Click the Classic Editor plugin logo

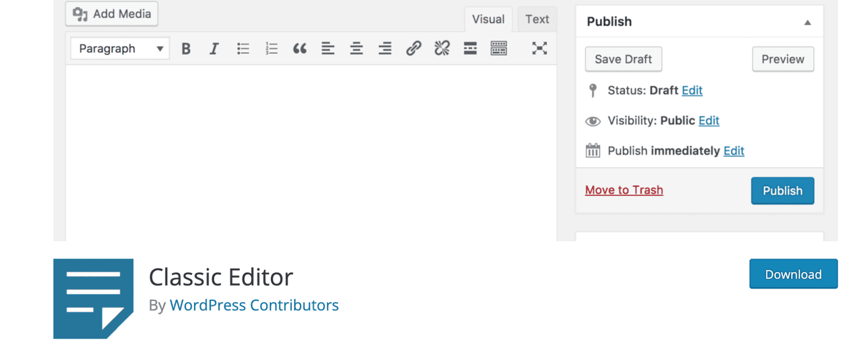click(94, 299)
